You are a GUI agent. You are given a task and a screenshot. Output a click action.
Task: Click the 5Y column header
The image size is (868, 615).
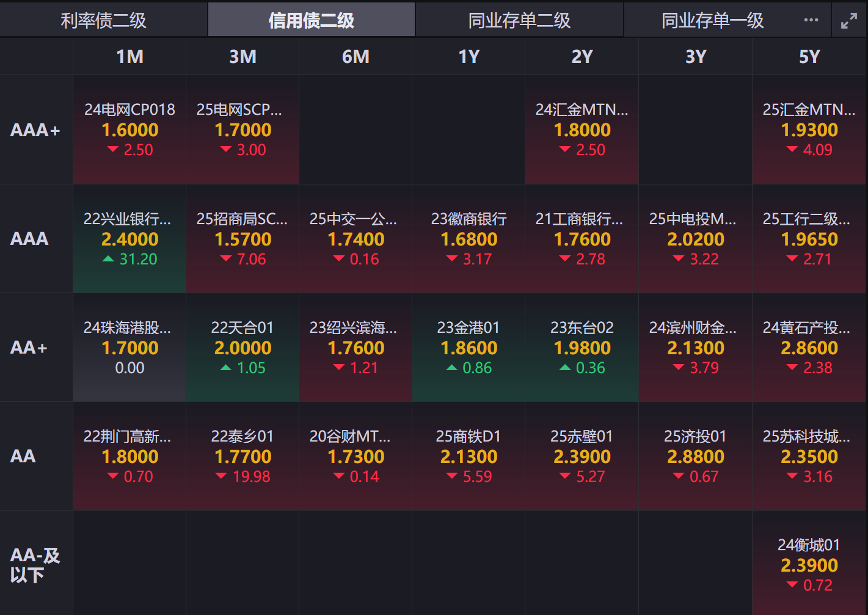click(x=809, y=57)
